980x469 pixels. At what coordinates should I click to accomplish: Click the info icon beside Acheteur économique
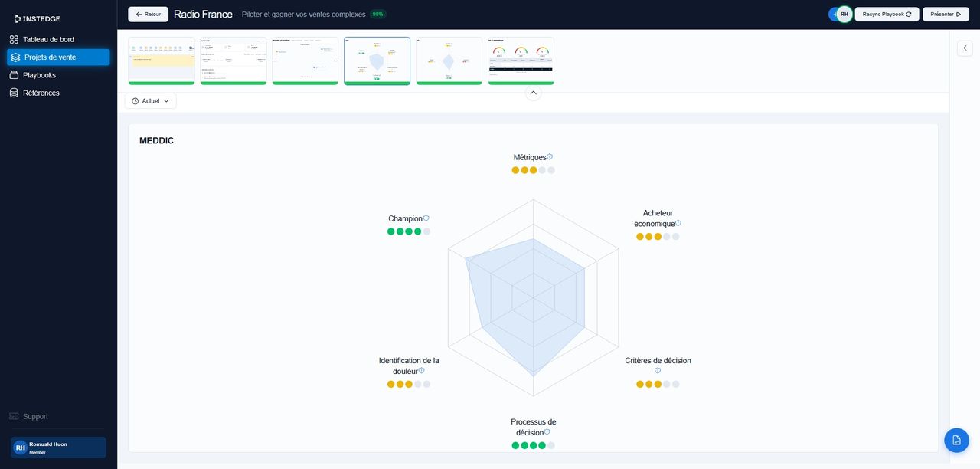[678, 223]
